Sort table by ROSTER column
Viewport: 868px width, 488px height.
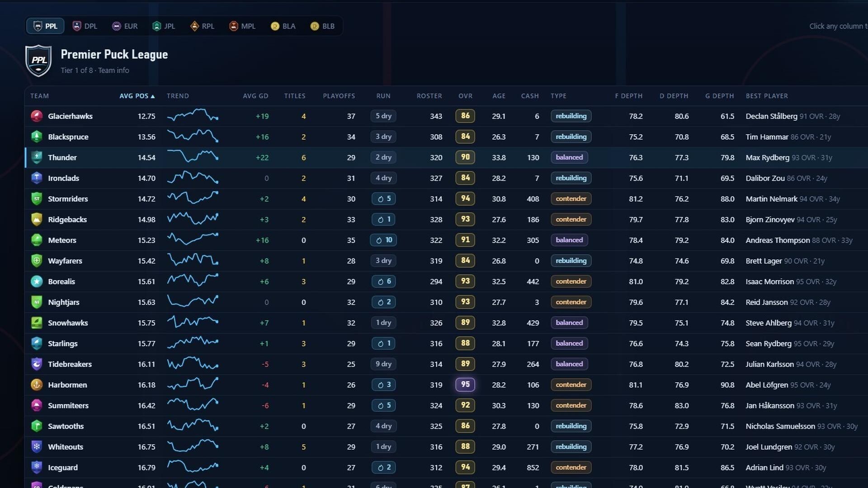[429, 96]
